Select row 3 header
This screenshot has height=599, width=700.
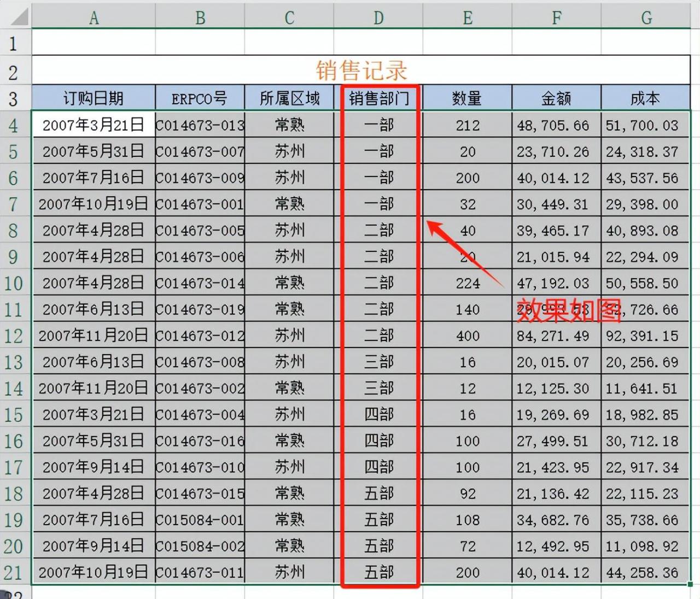pos(15,98)
